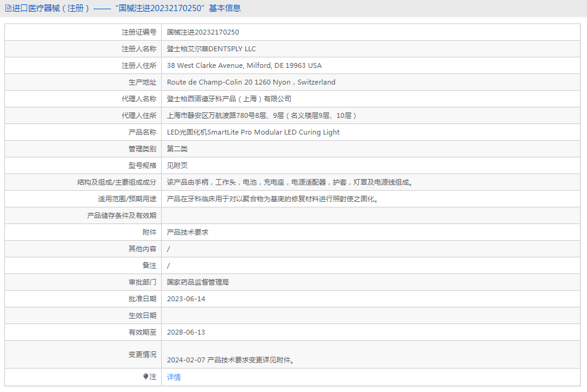The width and height of the screenshot is (587, 392).
Task: Click the 其他内容 label
Action: tap(142, 249)
